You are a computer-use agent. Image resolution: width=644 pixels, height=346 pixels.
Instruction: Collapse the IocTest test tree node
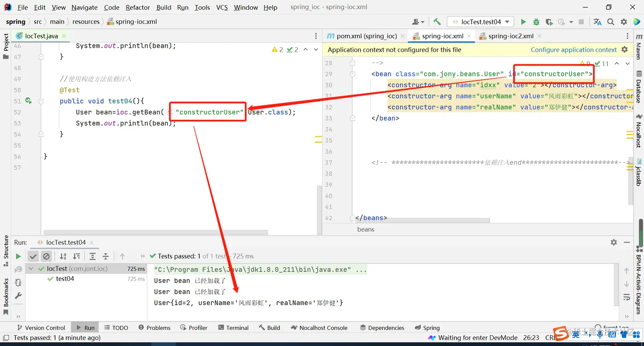(x=31, y=269)
